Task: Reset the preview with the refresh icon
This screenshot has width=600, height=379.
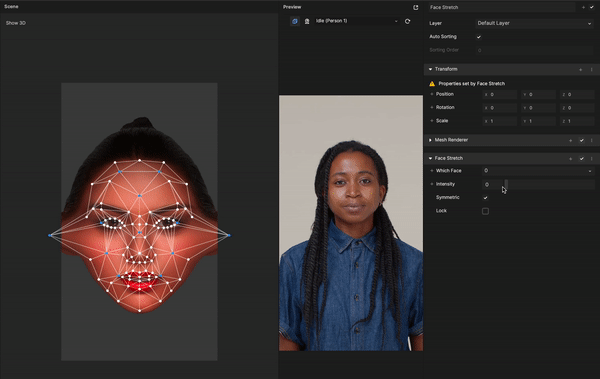Action: [408, 21]
